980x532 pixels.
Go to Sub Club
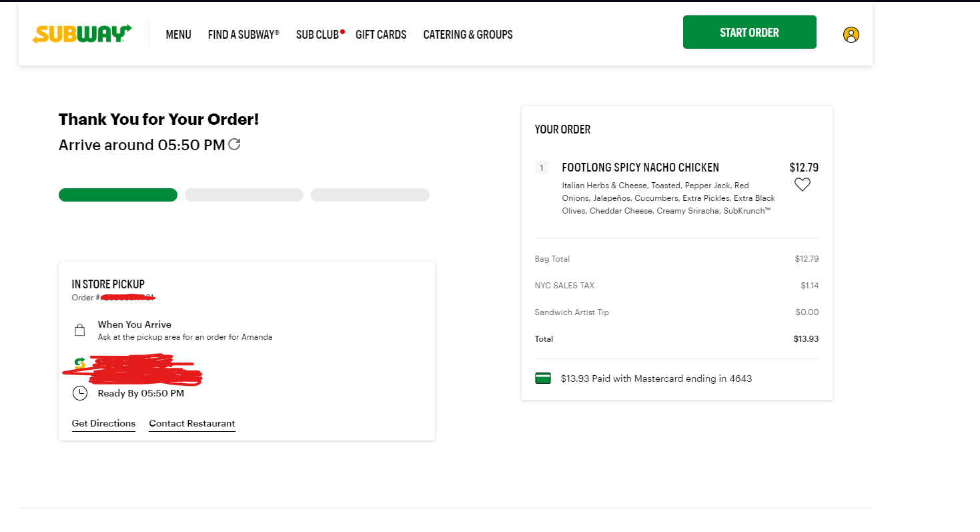pyautogui.click(x=318, y=35)
